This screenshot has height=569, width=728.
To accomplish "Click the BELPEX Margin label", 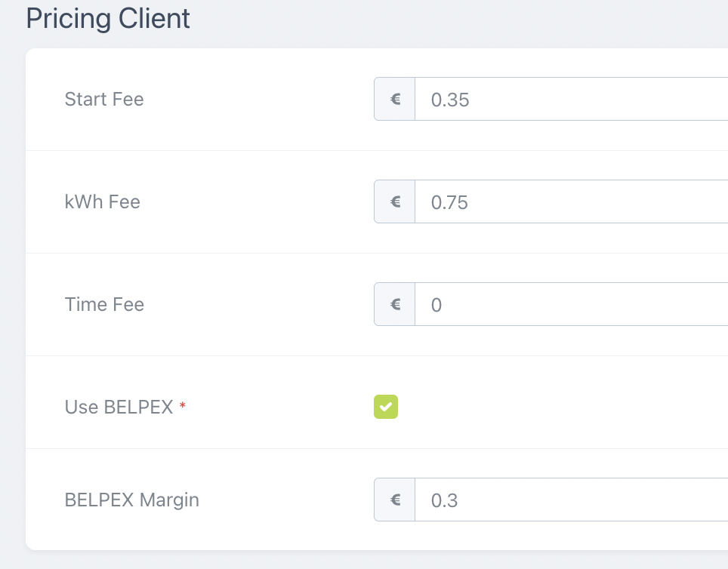I will coord(132,500).
